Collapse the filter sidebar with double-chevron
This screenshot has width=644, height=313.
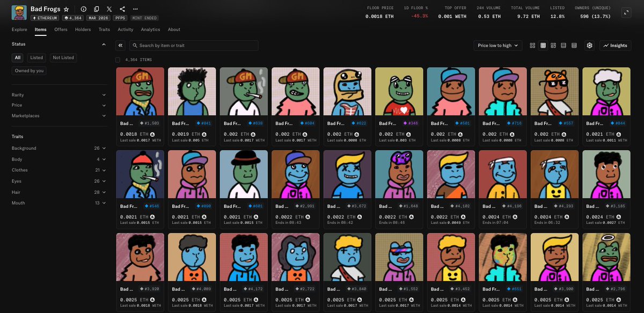point(120,46)
